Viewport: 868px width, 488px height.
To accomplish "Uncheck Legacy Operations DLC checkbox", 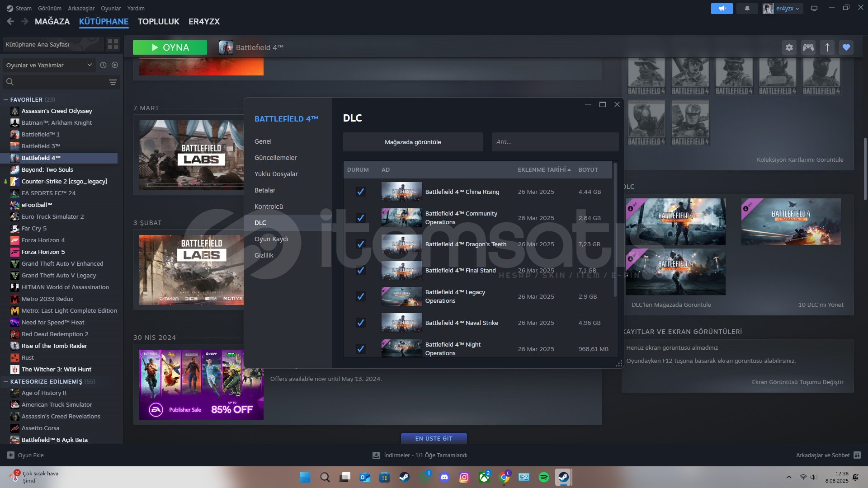I will 360,296.
